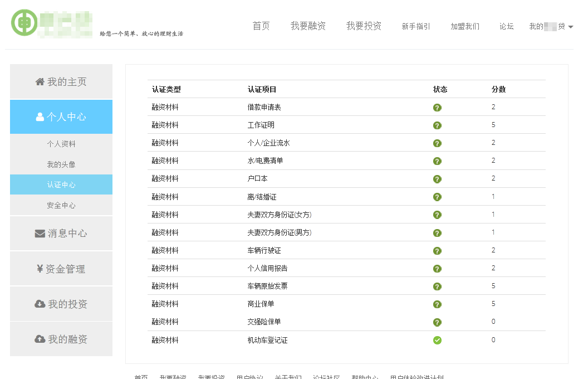This screenshot has width=588, height=379.
Task: Open 加盟我们 in top navigation
Action: pyautogui.click(x=465, y=26)
